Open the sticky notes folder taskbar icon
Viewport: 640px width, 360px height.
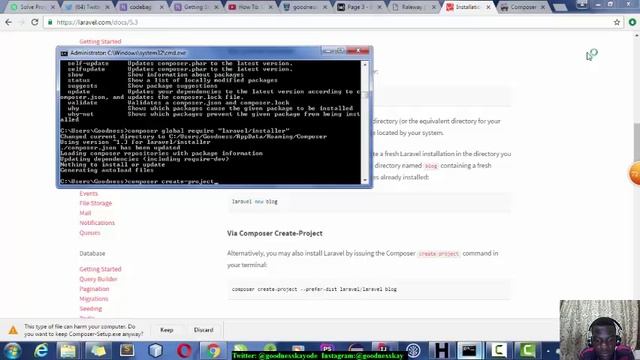[x=98, y=351]
